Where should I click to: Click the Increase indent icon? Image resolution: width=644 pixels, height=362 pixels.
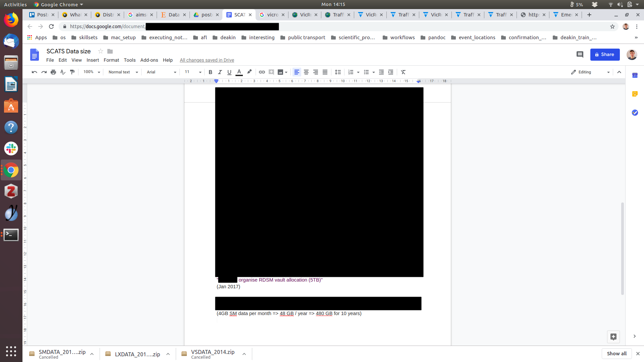click(391, 72)
